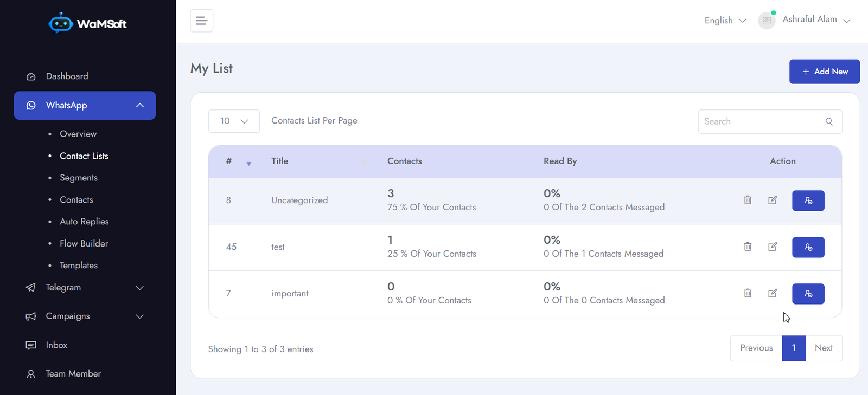Click 'Showing 1 to 3 of 3 entries'
868x395 pixels.
(x=261, y=349)
